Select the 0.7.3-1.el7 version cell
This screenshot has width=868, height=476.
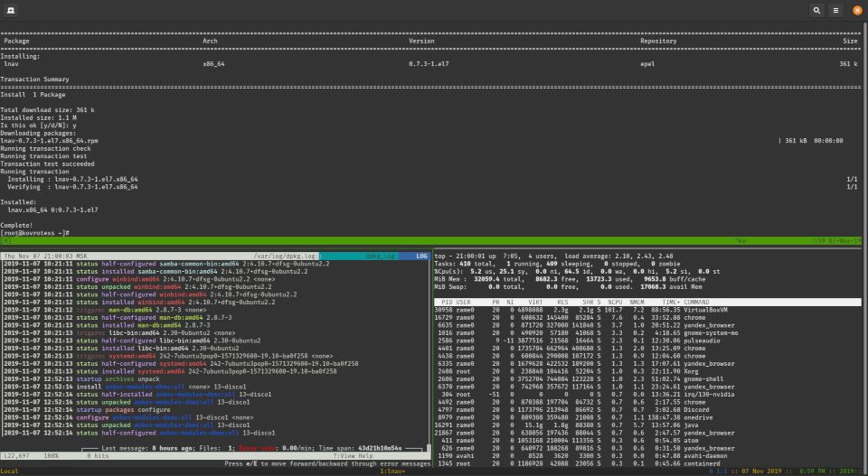[429, 64]
